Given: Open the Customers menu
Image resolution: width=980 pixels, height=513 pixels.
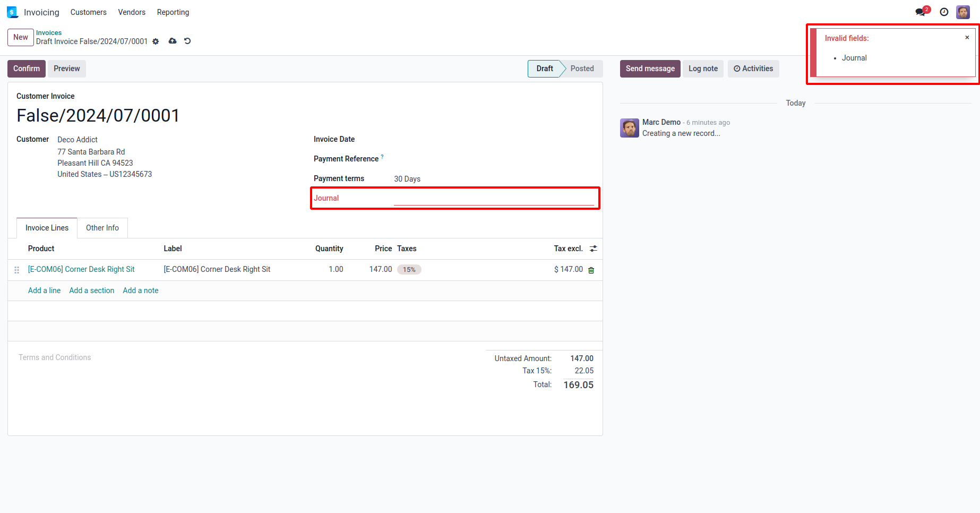Looking at the screenshot, I should pos(88,12).
